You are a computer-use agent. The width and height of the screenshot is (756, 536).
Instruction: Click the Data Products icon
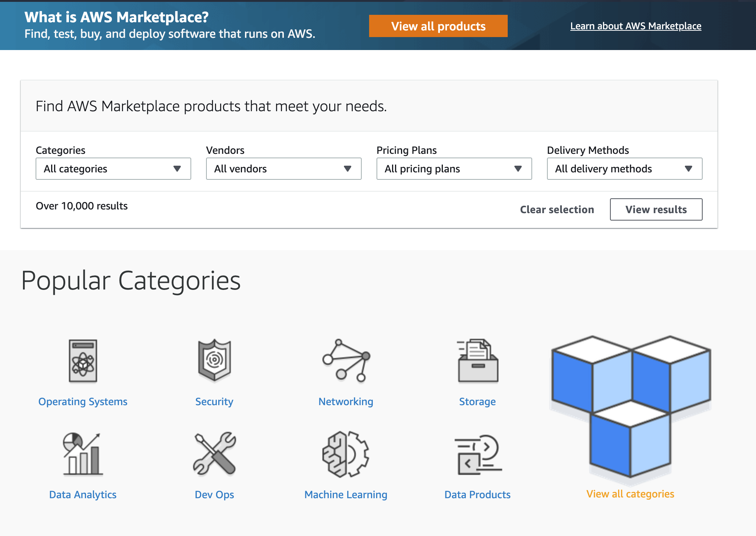point(478,455)
